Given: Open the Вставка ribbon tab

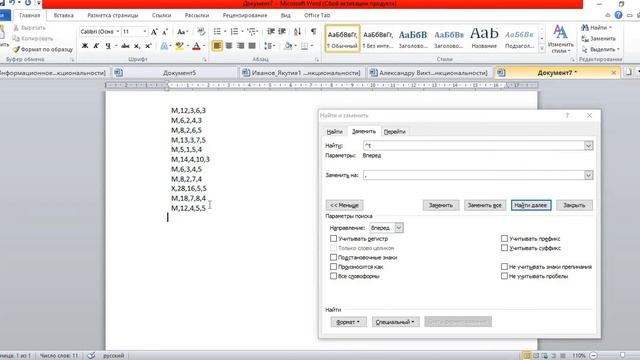Looking at the screenshot, I should tap(64, 15).
